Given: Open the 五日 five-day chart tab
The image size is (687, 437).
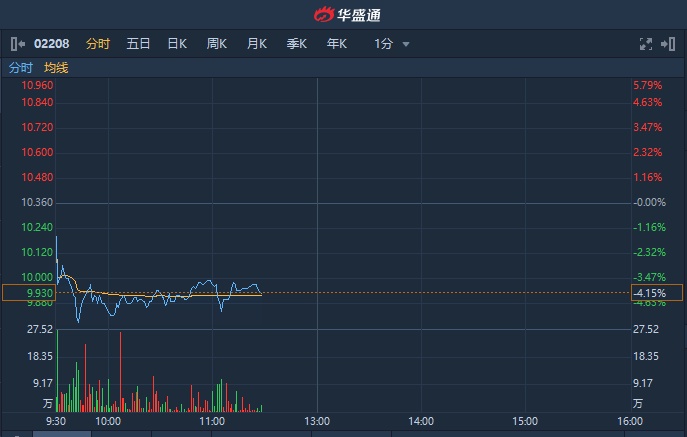Looking at the screenshot, I should 138,44.
